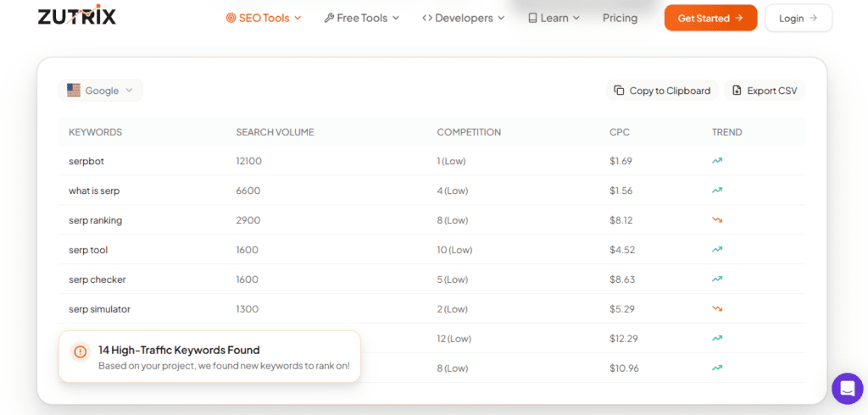Open the chat support bubble icon
Image resolution: width=868 pixels, height=415 pixels.
[847, 389]
